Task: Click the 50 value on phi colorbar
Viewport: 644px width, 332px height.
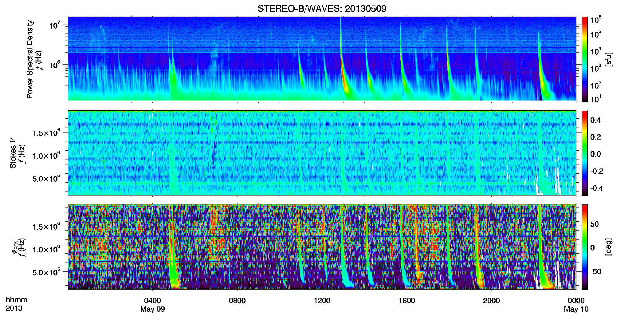Action: click(x=595, y=224)
